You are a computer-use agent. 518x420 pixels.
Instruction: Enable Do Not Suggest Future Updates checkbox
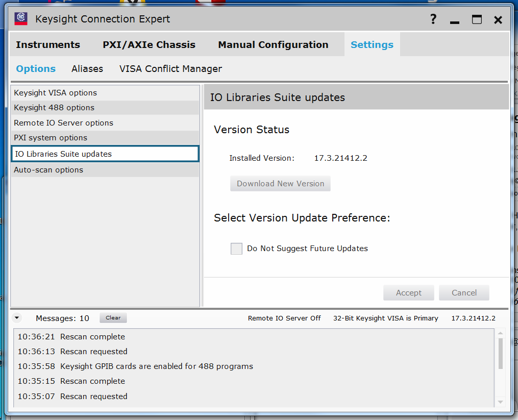tap(236, 249)
